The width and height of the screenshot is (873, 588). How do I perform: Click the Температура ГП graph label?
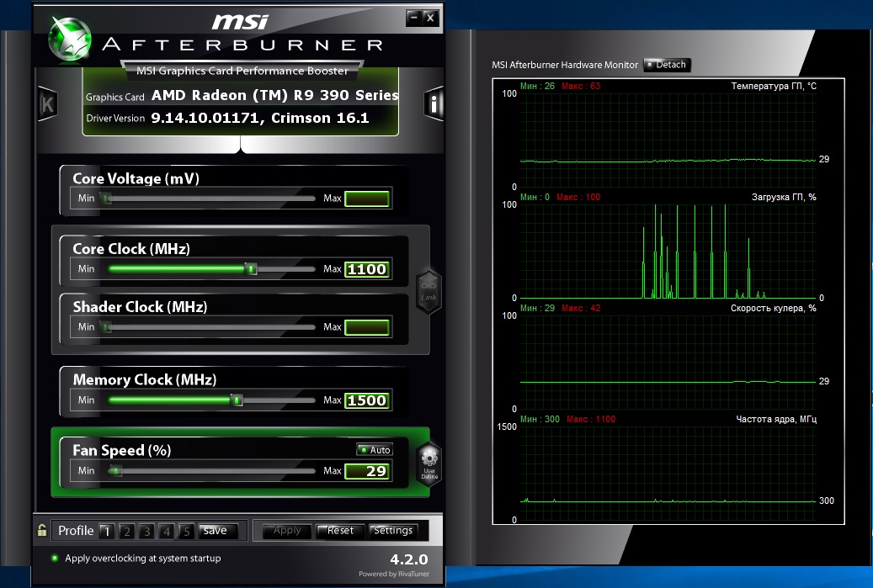click(774, 86)
